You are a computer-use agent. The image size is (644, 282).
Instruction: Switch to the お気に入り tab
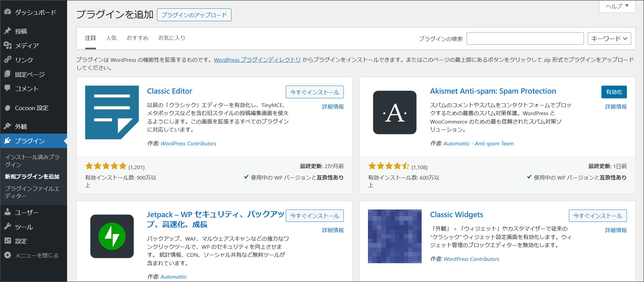(172, 38)
